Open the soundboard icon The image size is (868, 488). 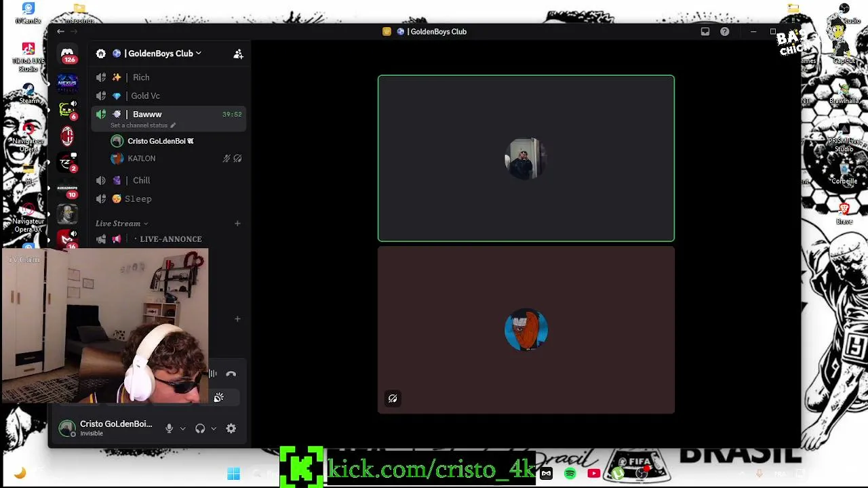click(x=218, y=398)
